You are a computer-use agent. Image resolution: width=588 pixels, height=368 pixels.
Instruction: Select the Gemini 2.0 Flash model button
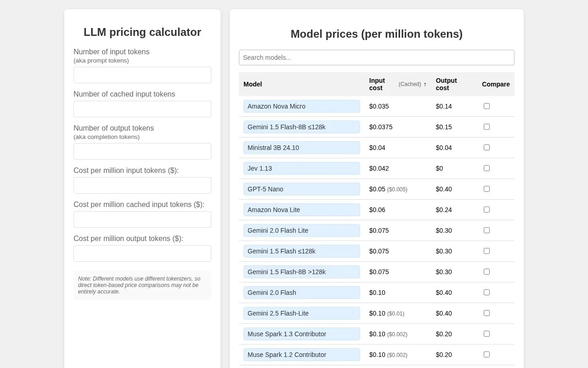pos(302,293)
